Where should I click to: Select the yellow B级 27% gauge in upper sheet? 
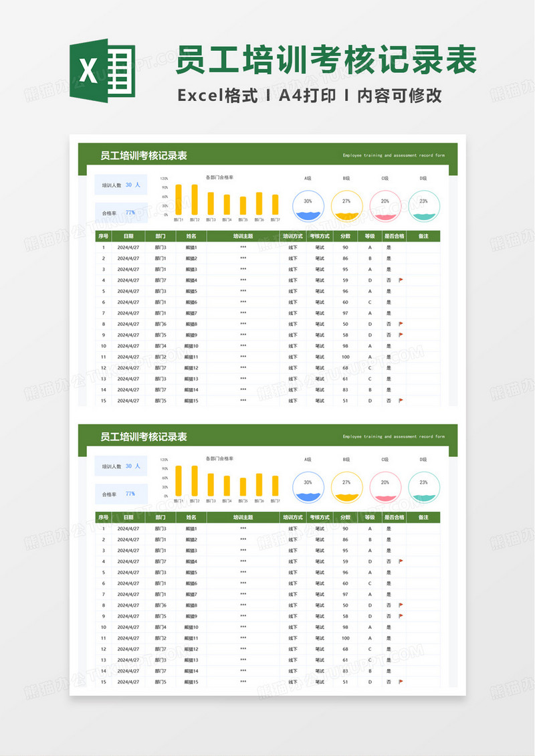(346, 206)
